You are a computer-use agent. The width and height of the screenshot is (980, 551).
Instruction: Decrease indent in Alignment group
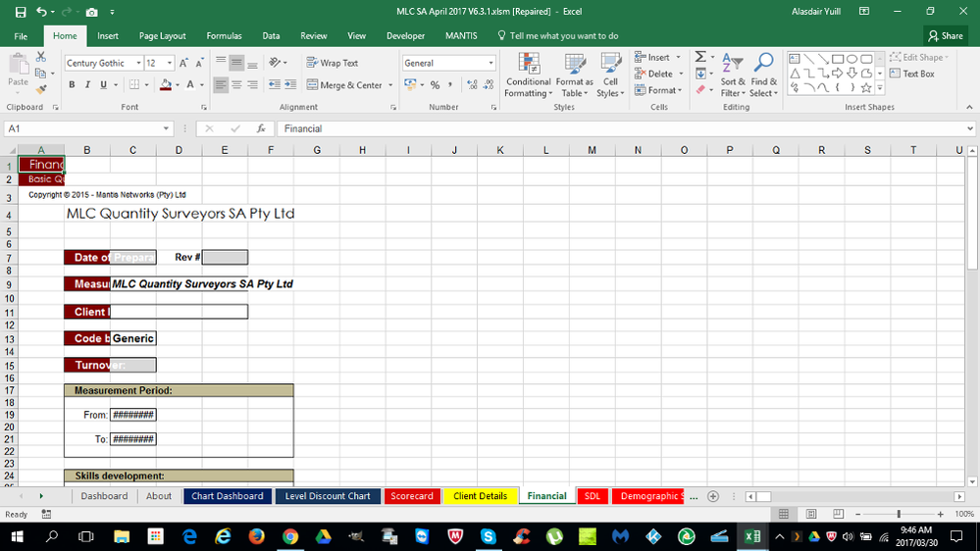click(275, 84)
